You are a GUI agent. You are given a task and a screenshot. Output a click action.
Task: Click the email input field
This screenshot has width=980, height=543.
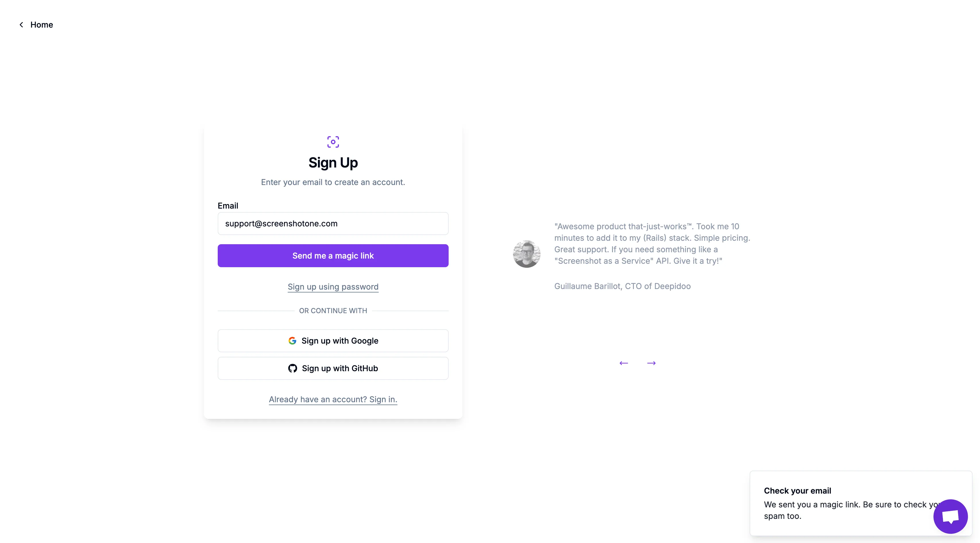tap(333, 223)
